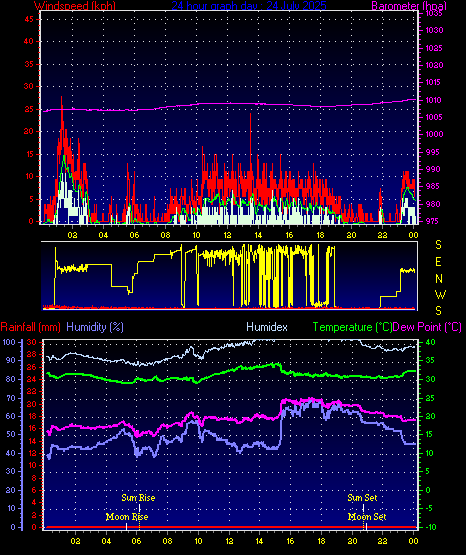
Task: Click green temperature axis value 15
Action: [430, 434]
